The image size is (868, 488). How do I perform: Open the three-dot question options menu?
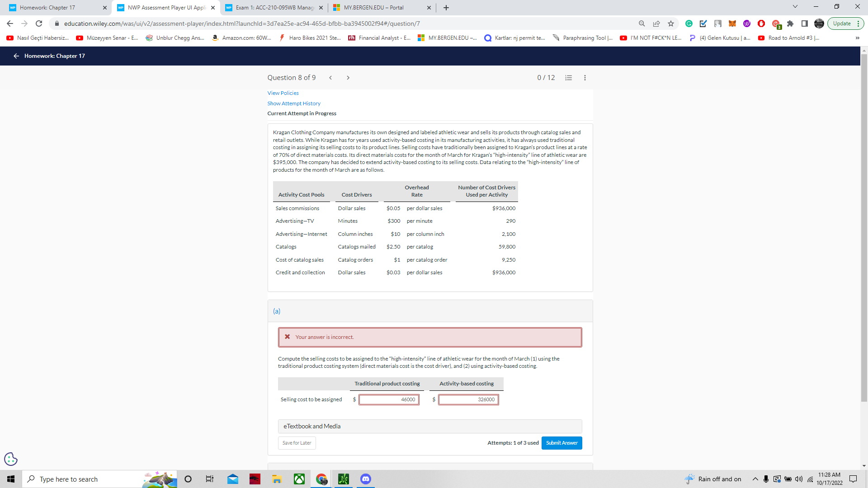(585, 78)
